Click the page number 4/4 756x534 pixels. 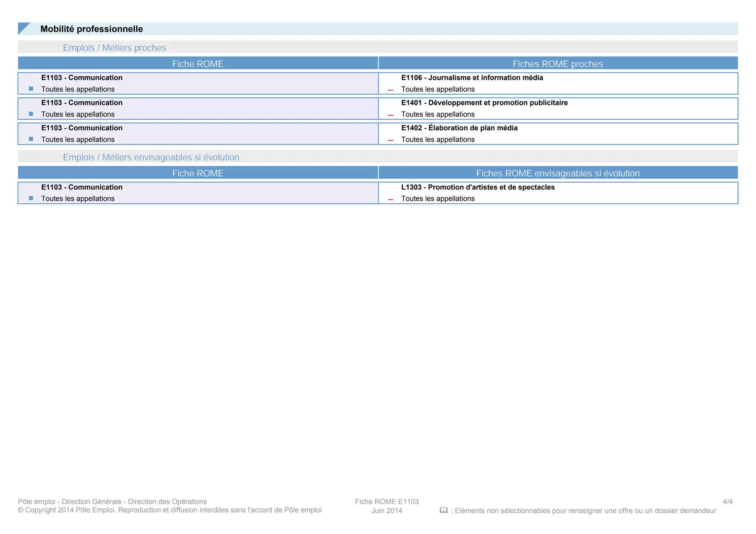click(x=728, y=502)
